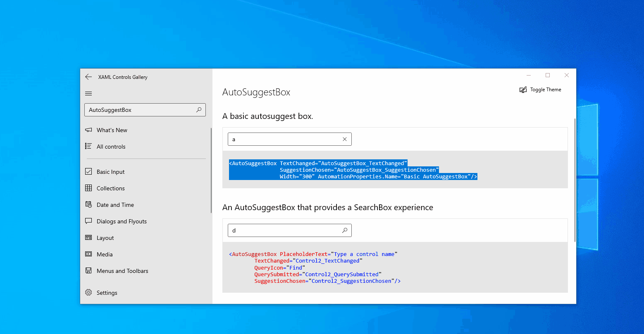The width and height of the screenshot is (644, 334).
Task: Click QuerySubmitted code line
Action: [317, 274]
